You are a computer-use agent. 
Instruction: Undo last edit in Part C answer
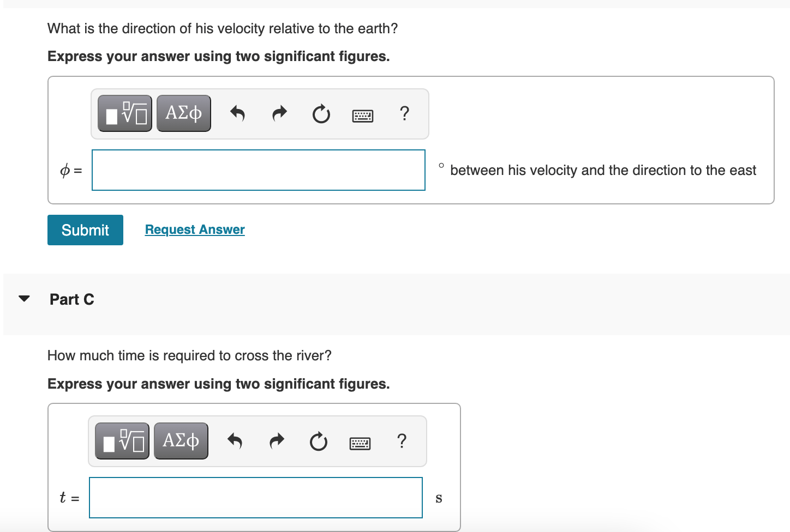pyautogui.click(x=235, y=441)
